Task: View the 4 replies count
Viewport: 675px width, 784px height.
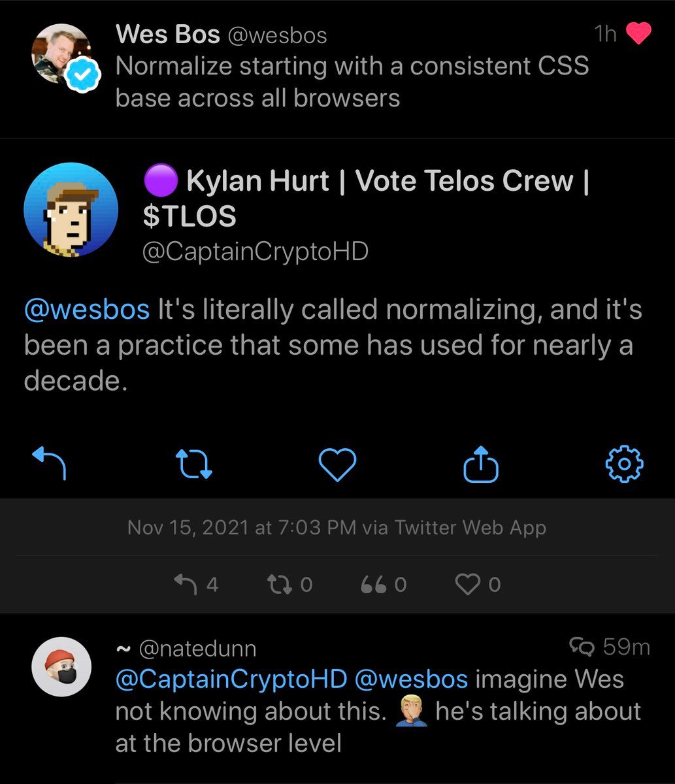Action: click(196, 584)
